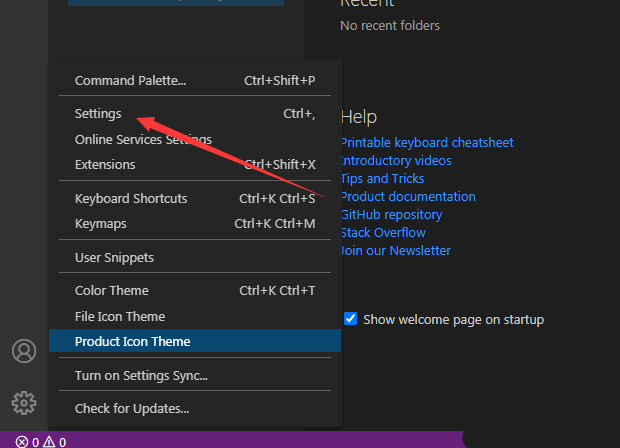Choose Extensions from the menu
This screenshot has height=448, width=620.
click(x=105, y=164)
